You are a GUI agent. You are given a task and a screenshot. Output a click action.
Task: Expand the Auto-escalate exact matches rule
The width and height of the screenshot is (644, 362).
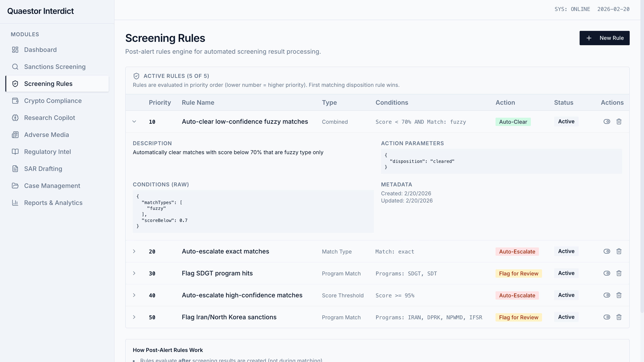pyautogui.click(x=134, y=251)
